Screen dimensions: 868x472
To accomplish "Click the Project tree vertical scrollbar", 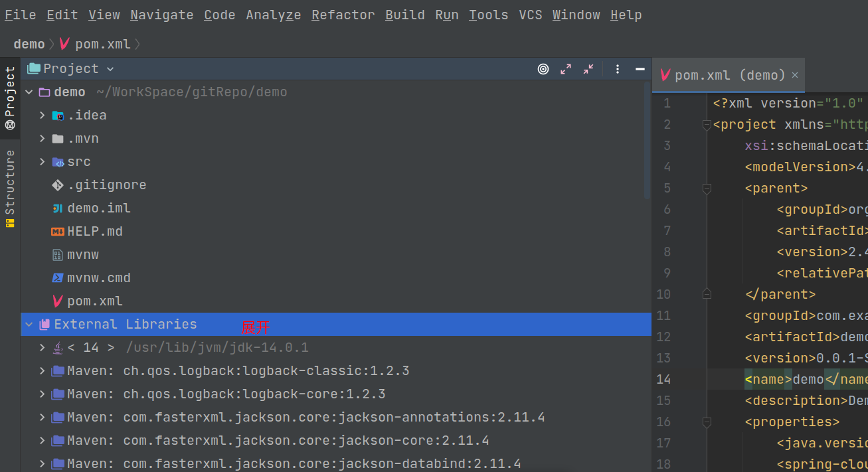I will tap(648, 141).
